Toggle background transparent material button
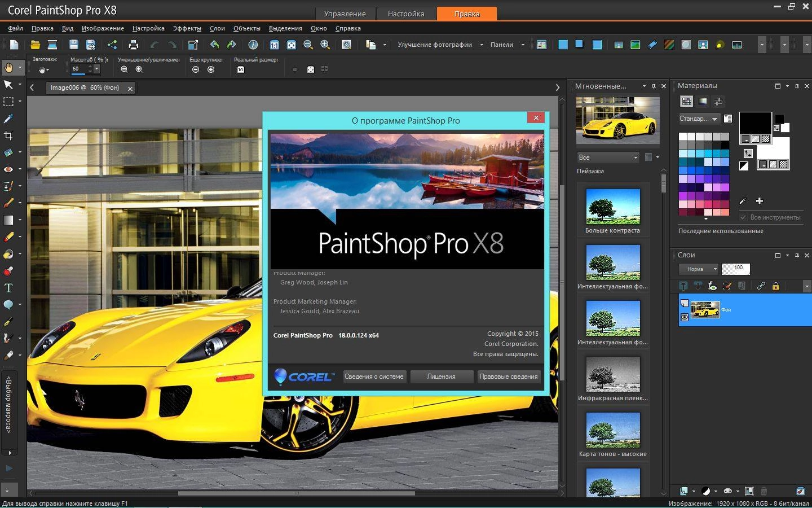812x508 pixels. [x=783, y=165]
